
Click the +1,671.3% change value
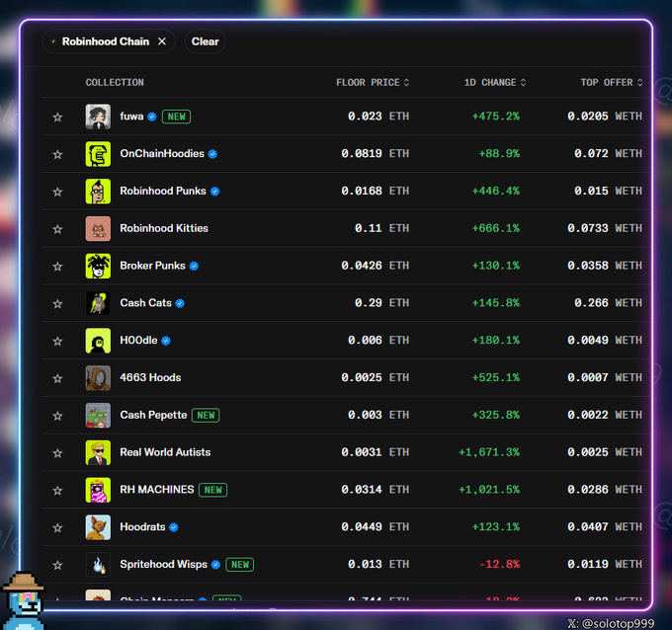click(489, 452)
